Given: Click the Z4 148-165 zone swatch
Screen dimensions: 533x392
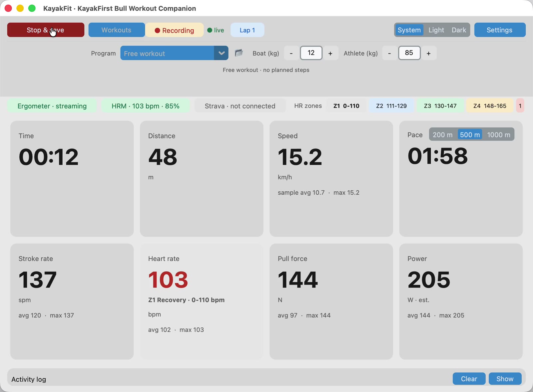Looking at the screenshot, I should (x=490, y=106).
